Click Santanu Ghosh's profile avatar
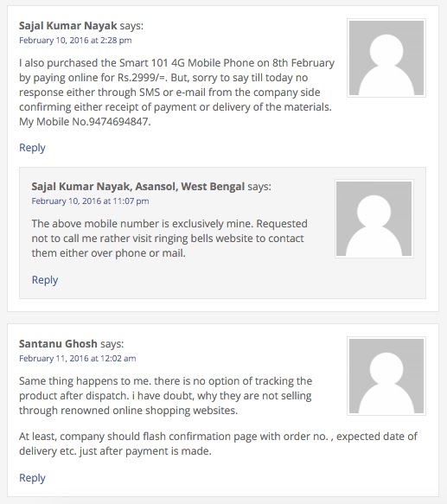 (386, 376)
